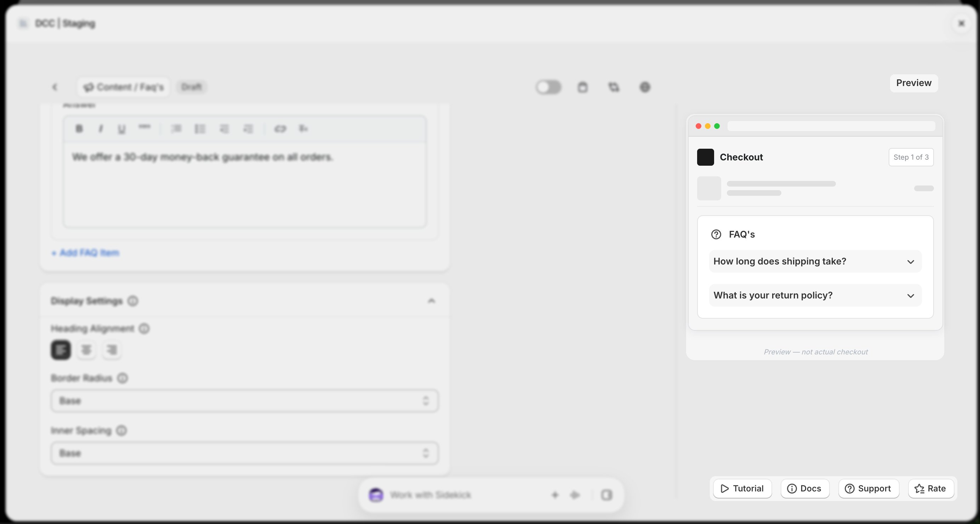This screenshot has width=980, height=524.
Task: Open the Docs button
Action: point(805,489)
